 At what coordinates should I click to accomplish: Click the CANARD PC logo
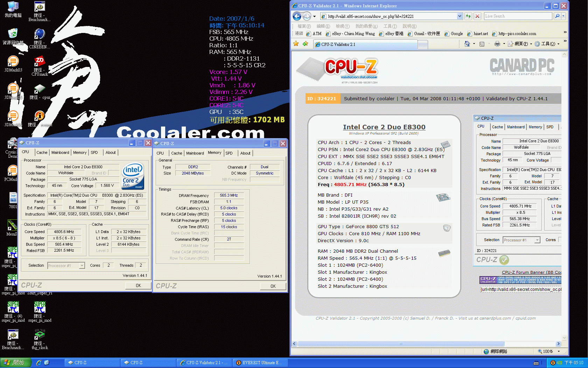522,67
